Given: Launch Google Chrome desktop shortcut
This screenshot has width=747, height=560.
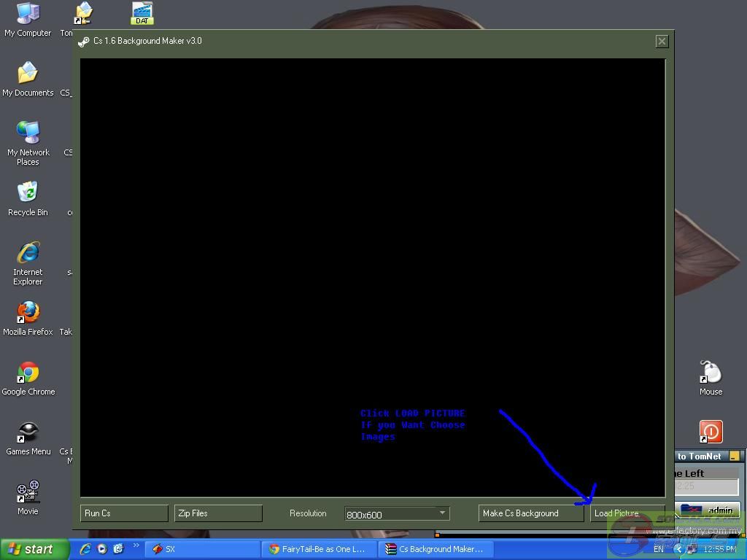Looking at the screenshot, I should (28, 373).
